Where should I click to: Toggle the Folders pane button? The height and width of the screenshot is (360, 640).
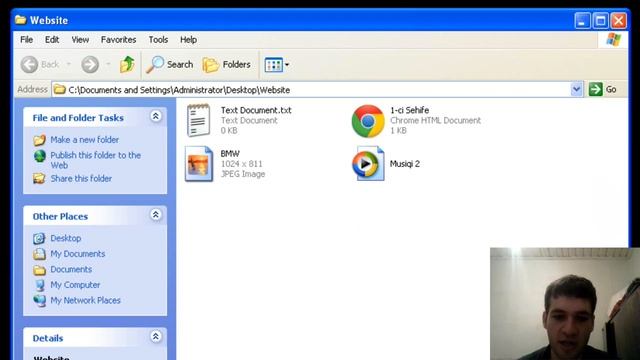tap(227, 64)
